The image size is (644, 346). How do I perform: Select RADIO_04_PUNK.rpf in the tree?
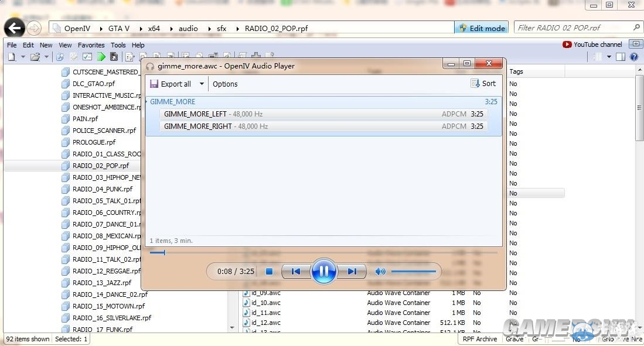point(103,189)
